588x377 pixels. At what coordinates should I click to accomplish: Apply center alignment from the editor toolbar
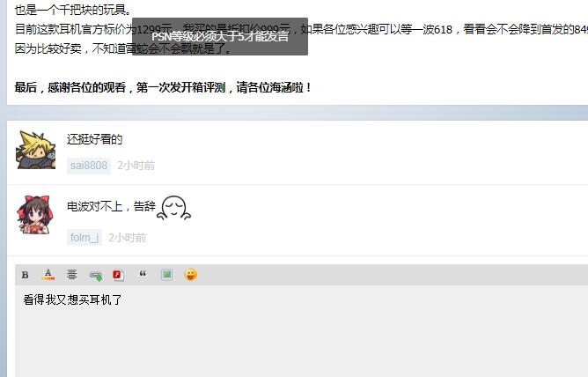71,275
